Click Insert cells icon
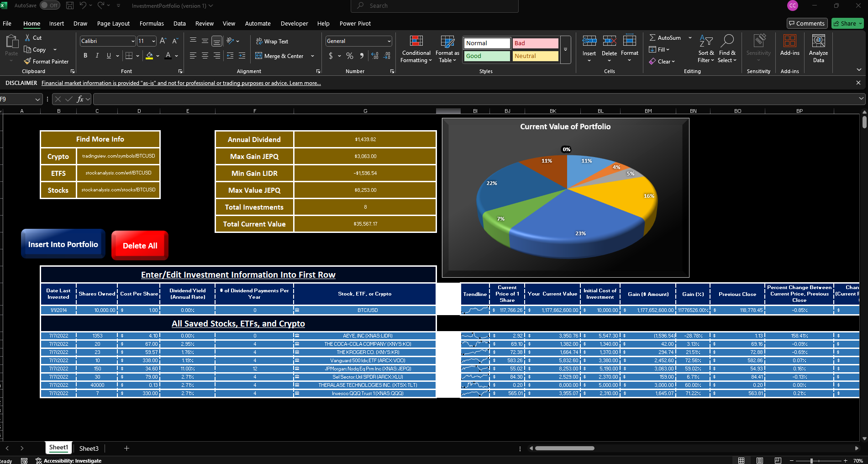Image resolution: width=868 pixels, height=464 pixels. pyautogui.click(x=589, y=41)
